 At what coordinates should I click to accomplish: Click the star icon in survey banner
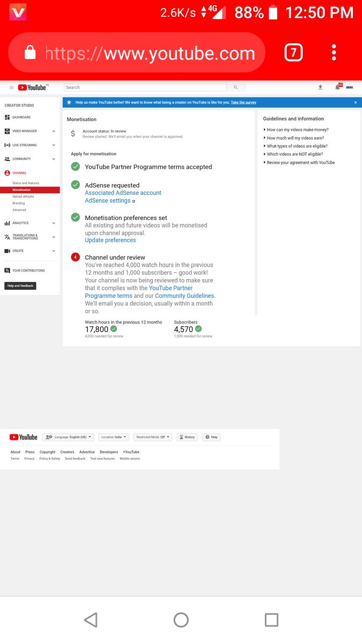69,103
